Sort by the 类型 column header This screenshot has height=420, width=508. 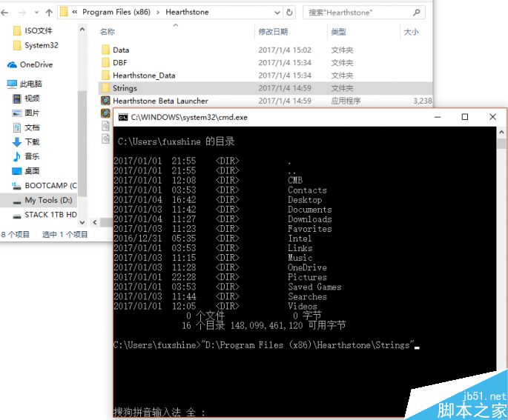tap(338, 32)
